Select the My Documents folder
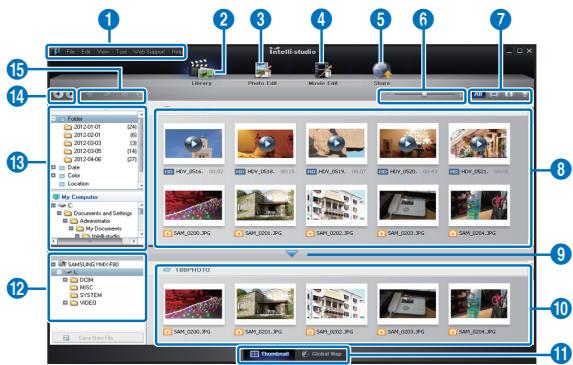Image resolution: width=573 pixels, height=365 pixels. tap(103, 229)
